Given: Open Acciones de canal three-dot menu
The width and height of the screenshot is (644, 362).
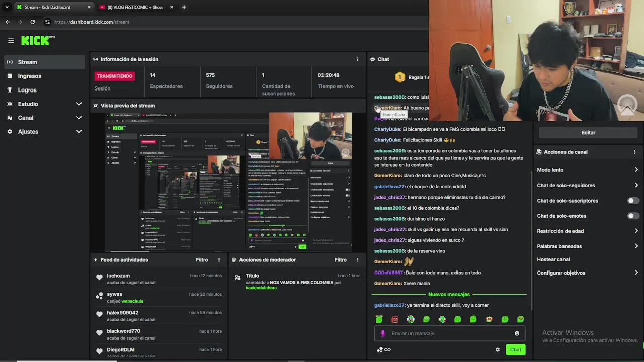Looking at the screenshot, I should click(x=634, y=152).
